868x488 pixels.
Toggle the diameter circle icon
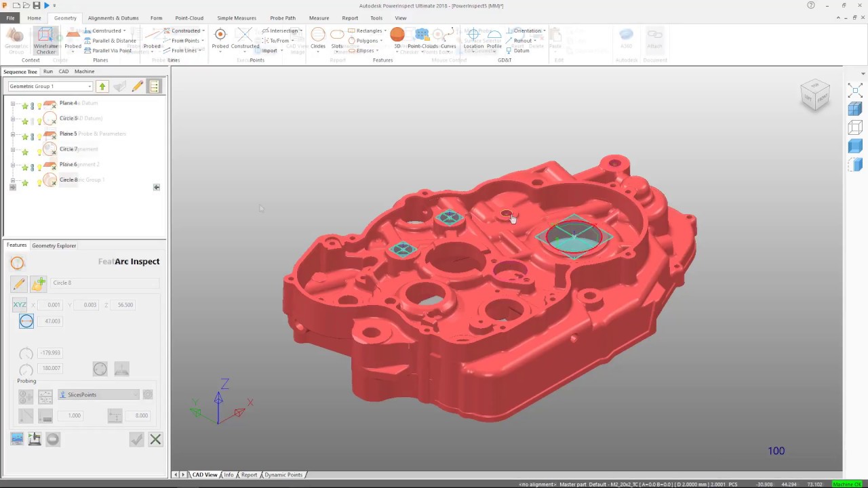pyautogui.click(x=26, y=321)
